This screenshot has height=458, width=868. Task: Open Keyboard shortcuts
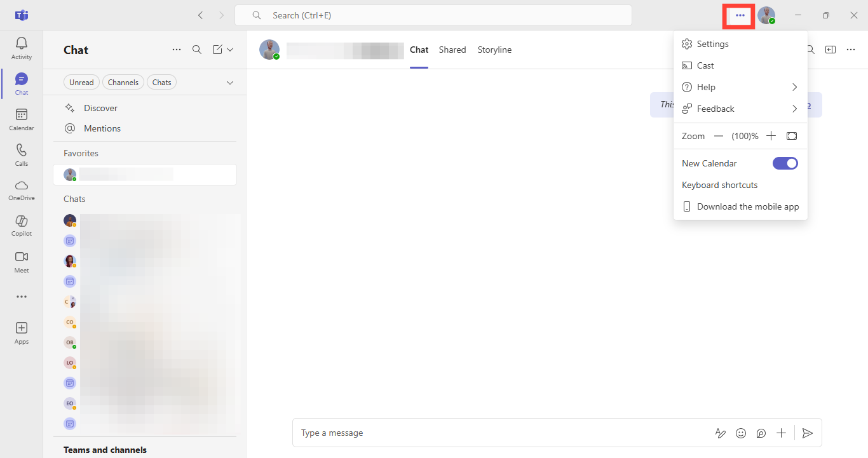coord(719,185)
